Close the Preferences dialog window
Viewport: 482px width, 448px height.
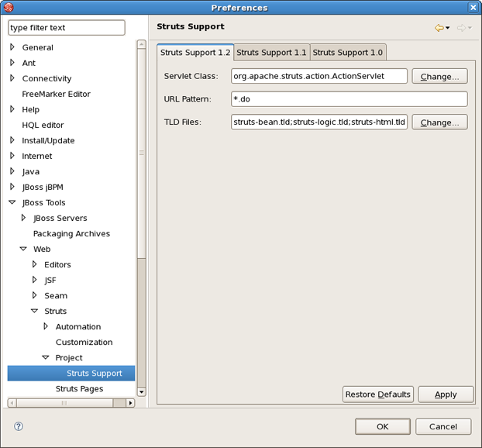(473, 8)
